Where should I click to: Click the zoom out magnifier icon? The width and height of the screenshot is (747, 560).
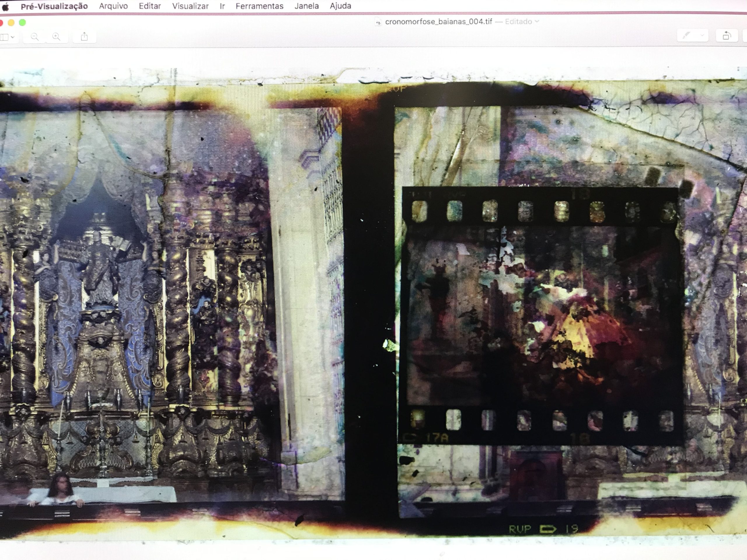[x=34, y=37]
